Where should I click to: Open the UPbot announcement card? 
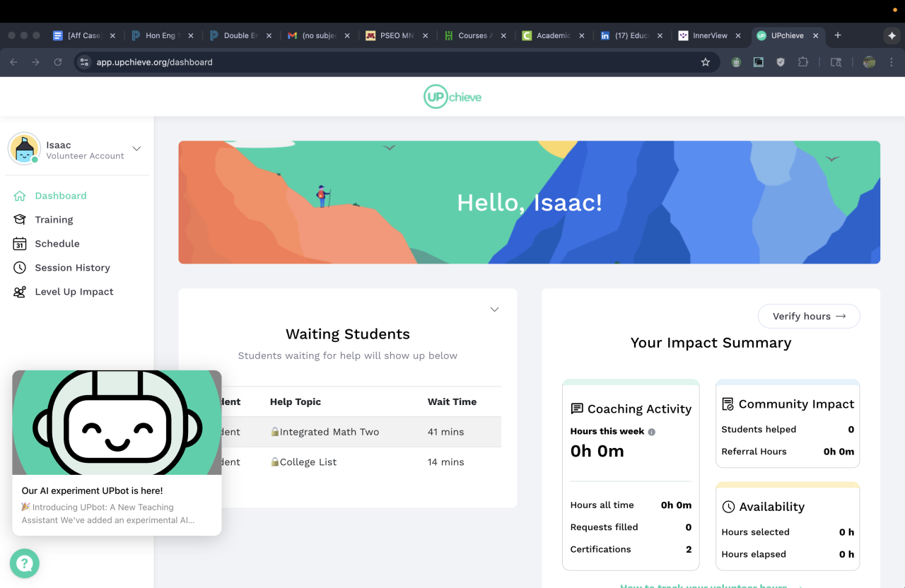click(117, 452)
